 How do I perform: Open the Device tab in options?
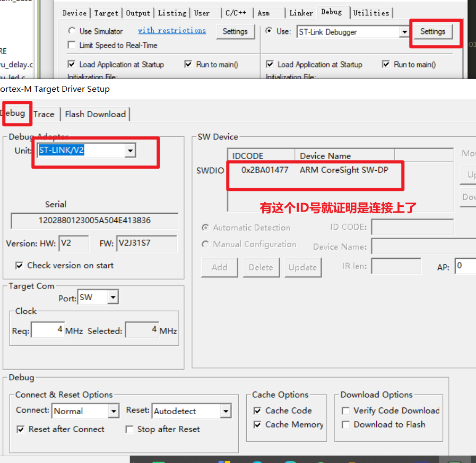tap(74, 13)
